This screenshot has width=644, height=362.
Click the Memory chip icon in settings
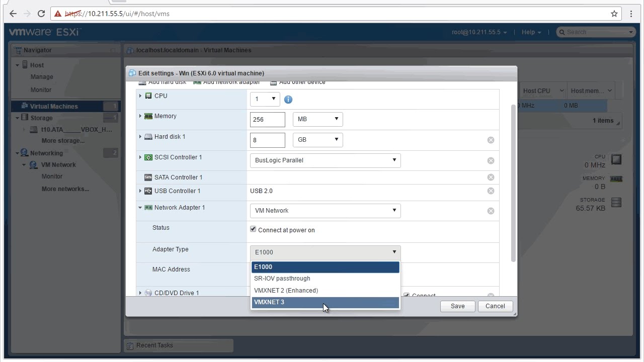148,116
